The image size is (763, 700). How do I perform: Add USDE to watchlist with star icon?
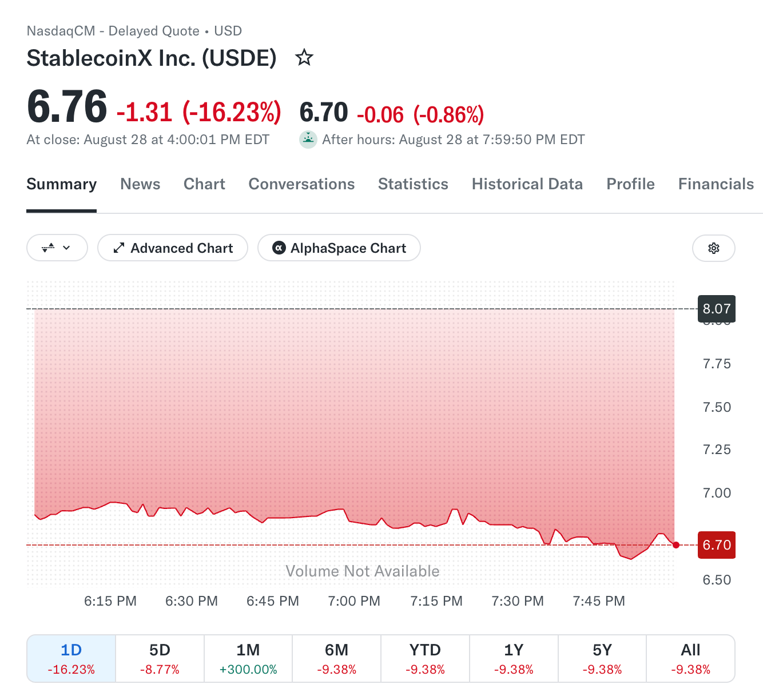tap(304, 57)
